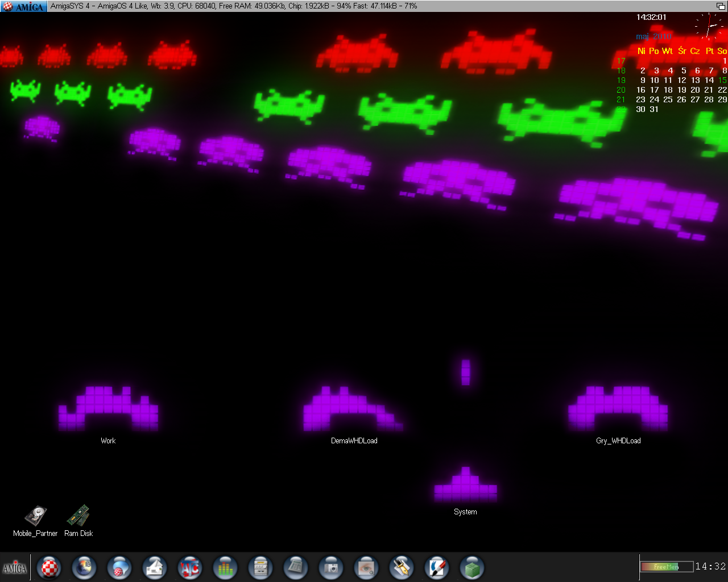Open the mail envelope dock icon

tap(155, 567)
